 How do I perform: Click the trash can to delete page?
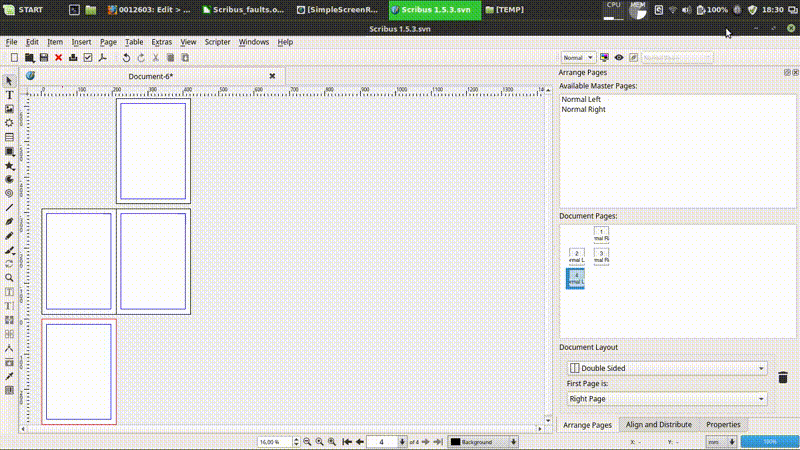(x=783, y=377)
